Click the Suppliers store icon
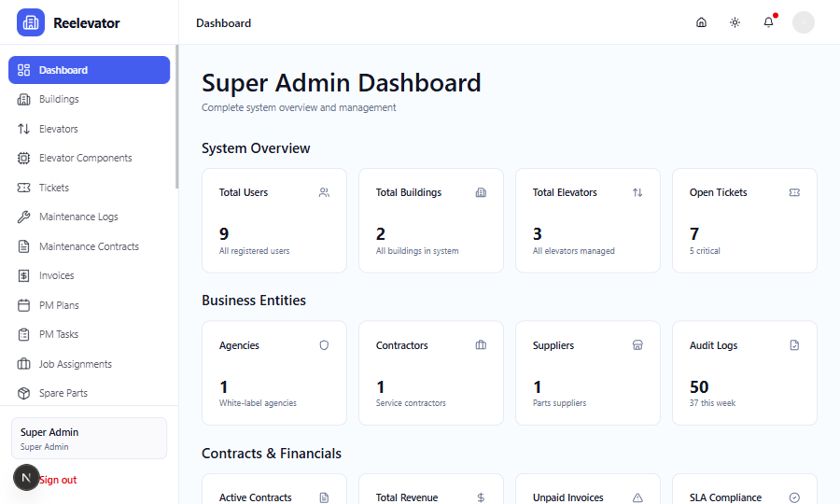 point(637,345)
